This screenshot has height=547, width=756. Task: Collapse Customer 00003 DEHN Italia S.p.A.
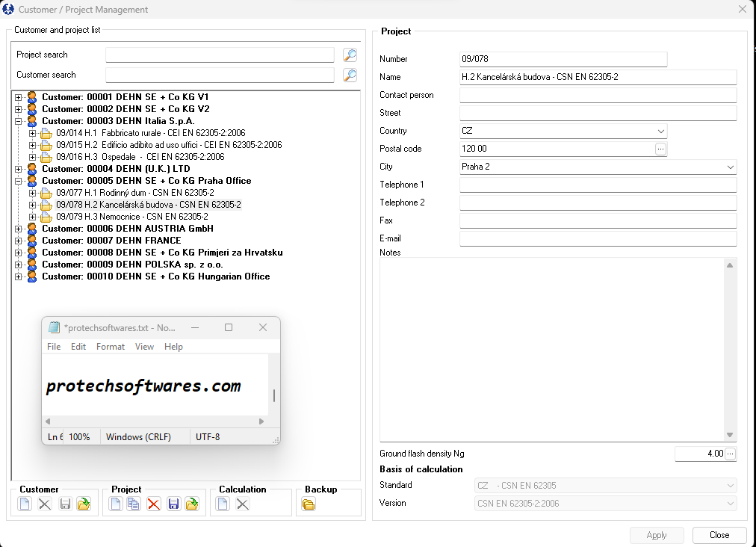(19, 122)
